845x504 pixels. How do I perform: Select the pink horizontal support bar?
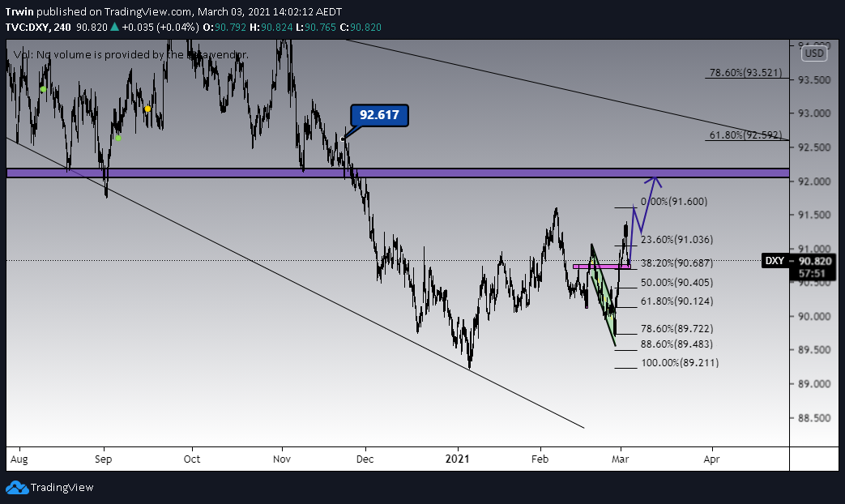click(601, 267)
